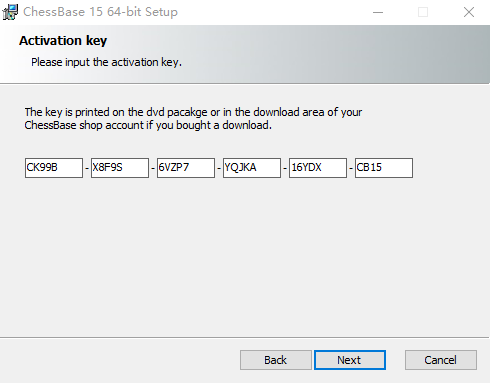Viewport: 490px width, 383px height.
Task: Proceed with the Next button
Action: click(x=350, y=360)
